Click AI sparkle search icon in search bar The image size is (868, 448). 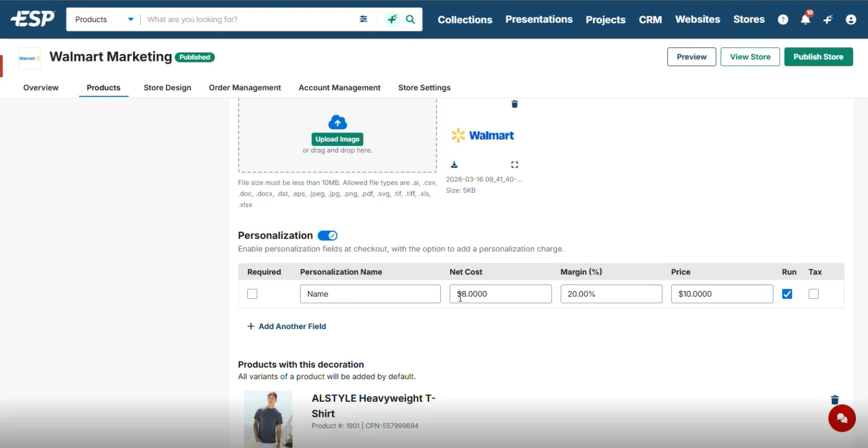[x=392, y=19]
